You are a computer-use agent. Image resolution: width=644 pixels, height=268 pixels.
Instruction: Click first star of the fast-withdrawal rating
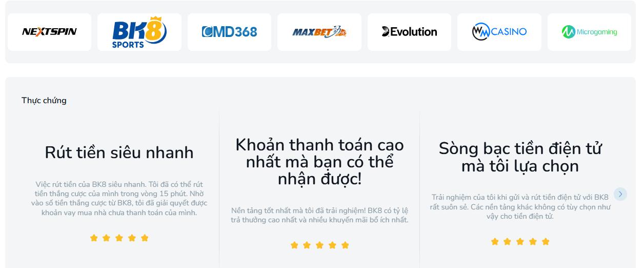(x=94, y=238)
